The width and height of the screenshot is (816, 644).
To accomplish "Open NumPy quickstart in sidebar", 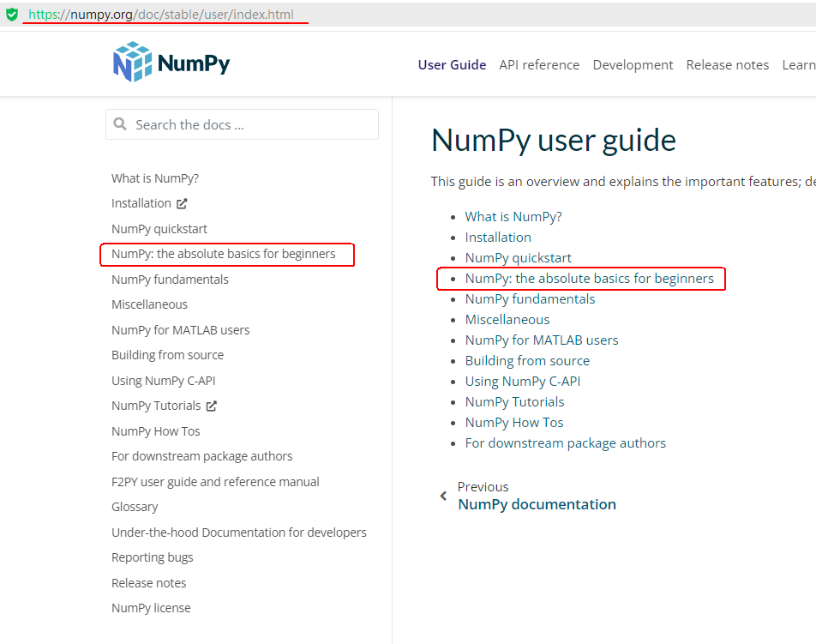I will [x=159, y=229].
